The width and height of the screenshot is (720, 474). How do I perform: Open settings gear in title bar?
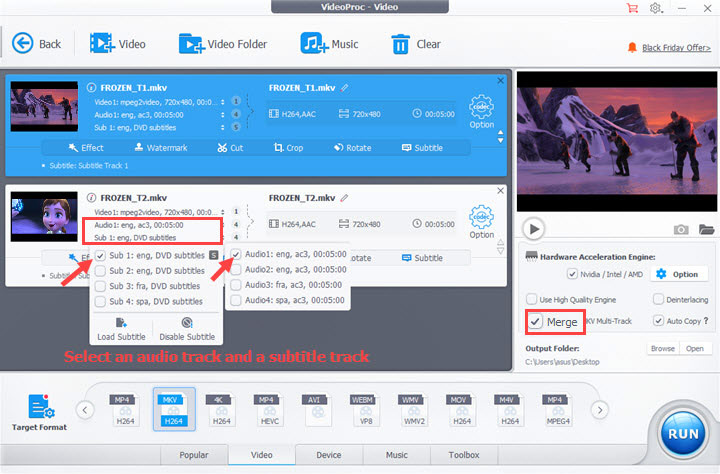tap(656, 8)
